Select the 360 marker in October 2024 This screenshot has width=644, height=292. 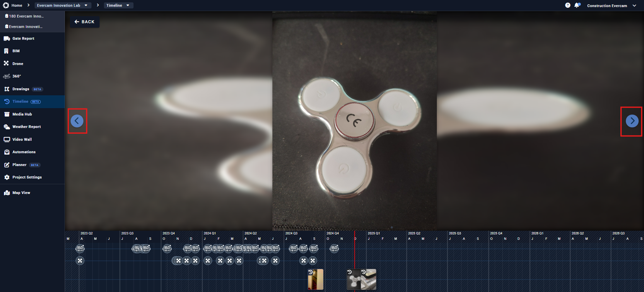[x=334, y=248]
